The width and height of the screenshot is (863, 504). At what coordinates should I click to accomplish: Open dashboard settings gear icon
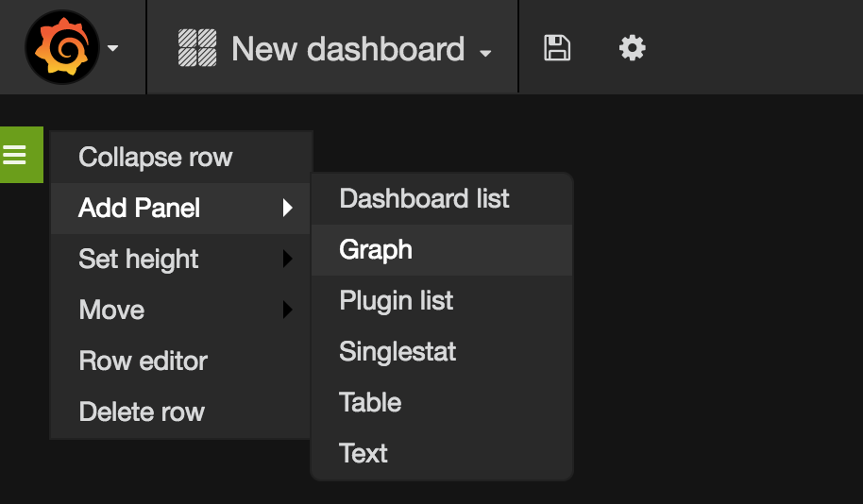point(632,48)
